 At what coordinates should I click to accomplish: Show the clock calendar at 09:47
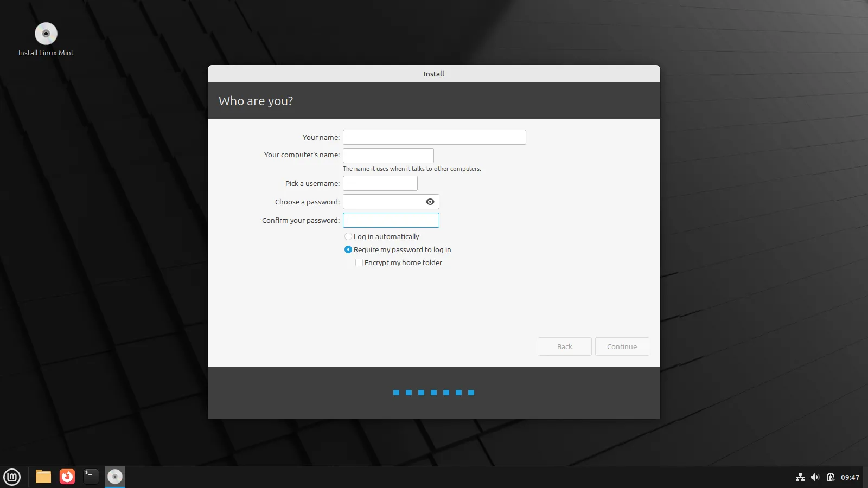pyautogui.click(x=850, y=477)
